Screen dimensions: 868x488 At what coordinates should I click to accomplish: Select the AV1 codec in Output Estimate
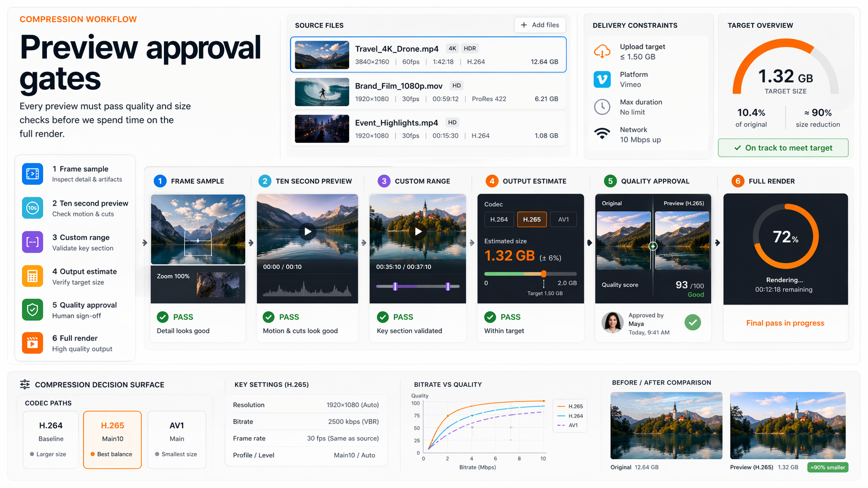point(563,219)
